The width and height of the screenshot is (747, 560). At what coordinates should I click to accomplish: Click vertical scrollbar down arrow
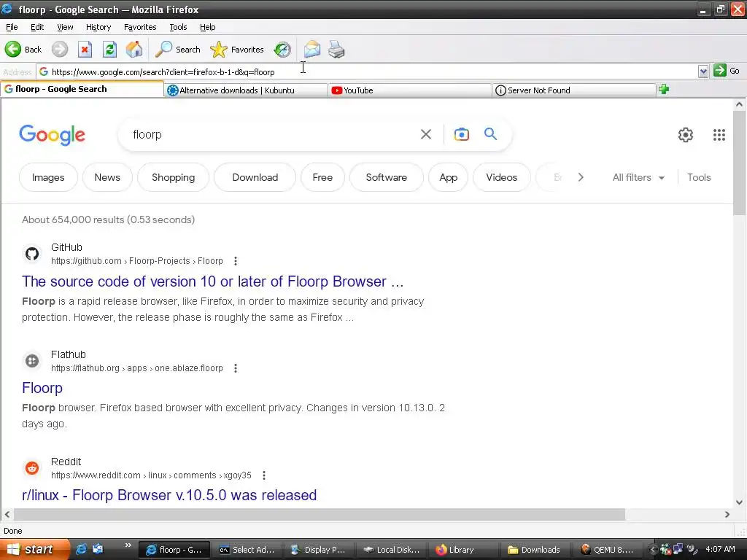pos(739,502)
